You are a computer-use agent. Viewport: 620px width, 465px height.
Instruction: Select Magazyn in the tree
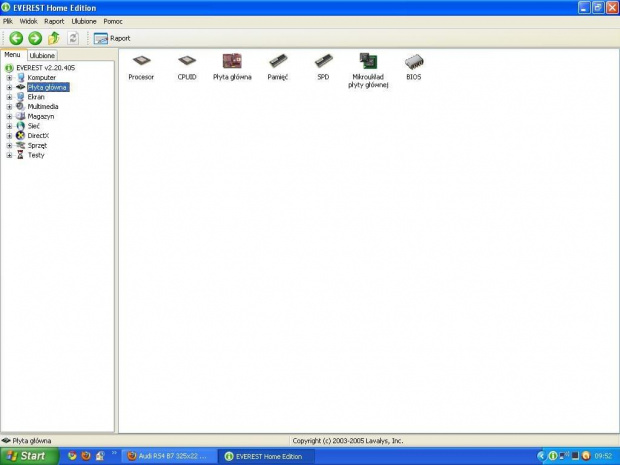coord(41,117)
